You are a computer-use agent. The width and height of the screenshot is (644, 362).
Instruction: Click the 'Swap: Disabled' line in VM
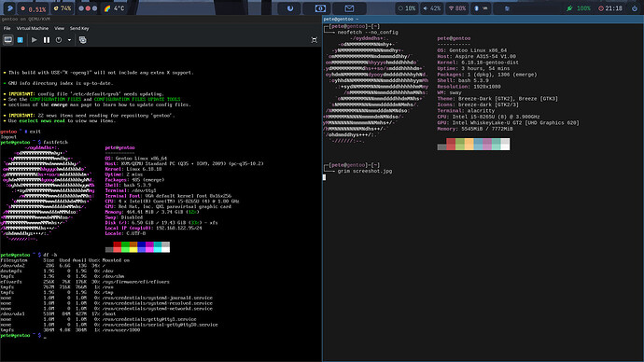123,217
